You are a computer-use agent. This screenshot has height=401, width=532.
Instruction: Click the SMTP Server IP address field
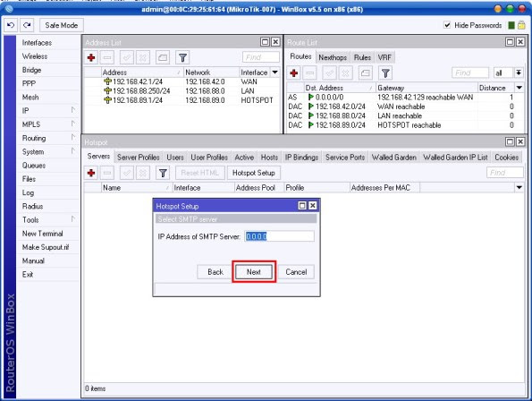click(x=279, y=236)
